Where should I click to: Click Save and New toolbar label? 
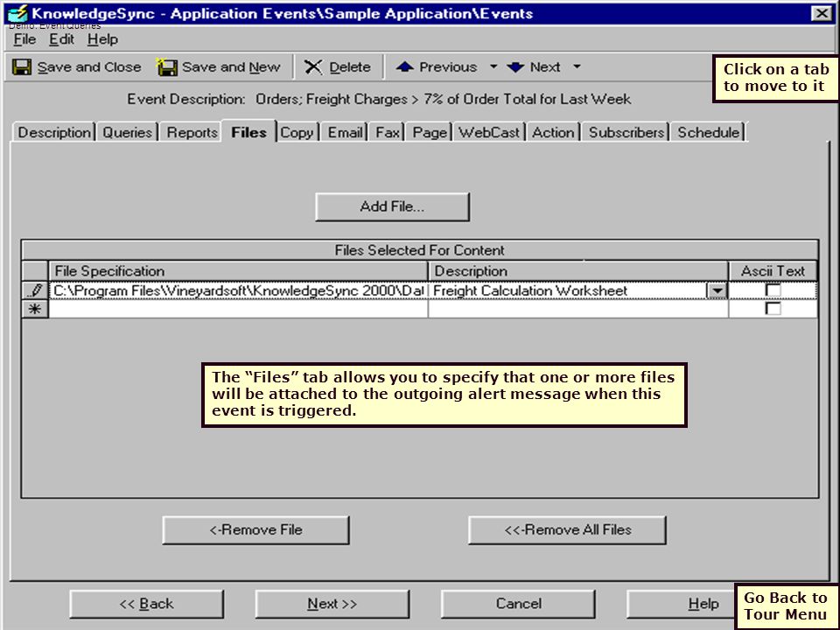pos(231,67)
